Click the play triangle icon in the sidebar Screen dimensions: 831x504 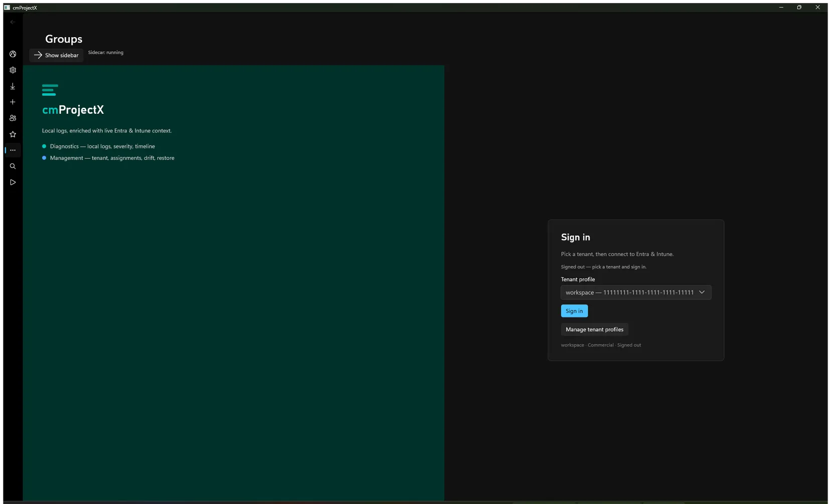(13, 183)
